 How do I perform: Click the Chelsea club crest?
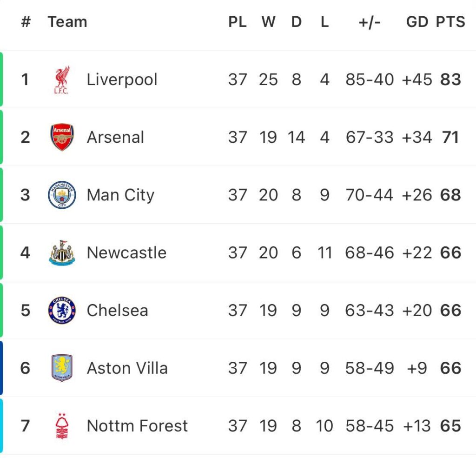coord(62,310)
